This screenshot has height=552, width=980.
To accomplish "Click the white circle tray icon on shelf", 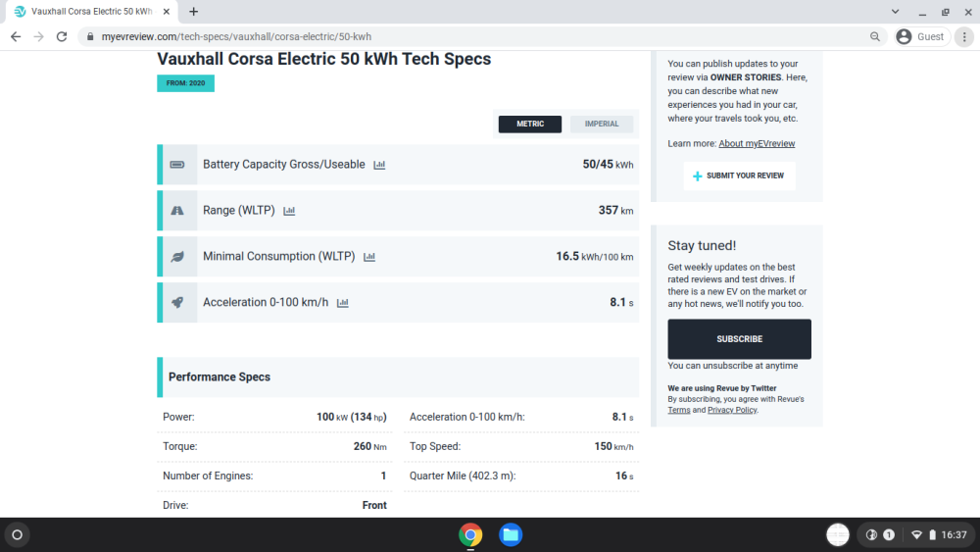I will click(x=838, y=535).
